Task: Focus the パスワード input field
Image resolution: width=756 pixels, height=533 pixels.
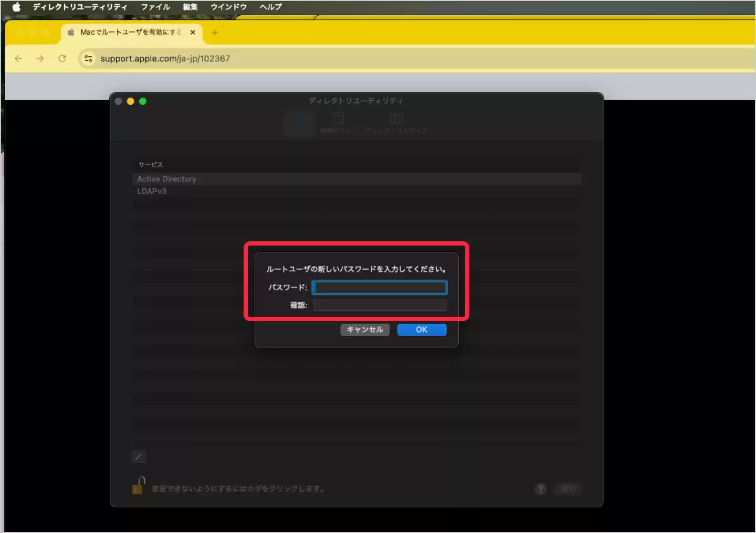Action: (379, 287)
